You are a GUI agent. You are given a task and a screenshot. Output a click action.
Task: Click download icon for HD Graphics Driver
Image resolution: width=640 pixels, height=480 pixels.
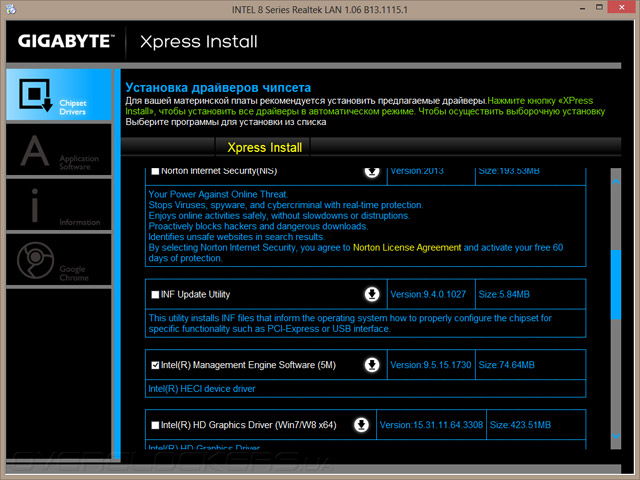[x=361, y=425]
